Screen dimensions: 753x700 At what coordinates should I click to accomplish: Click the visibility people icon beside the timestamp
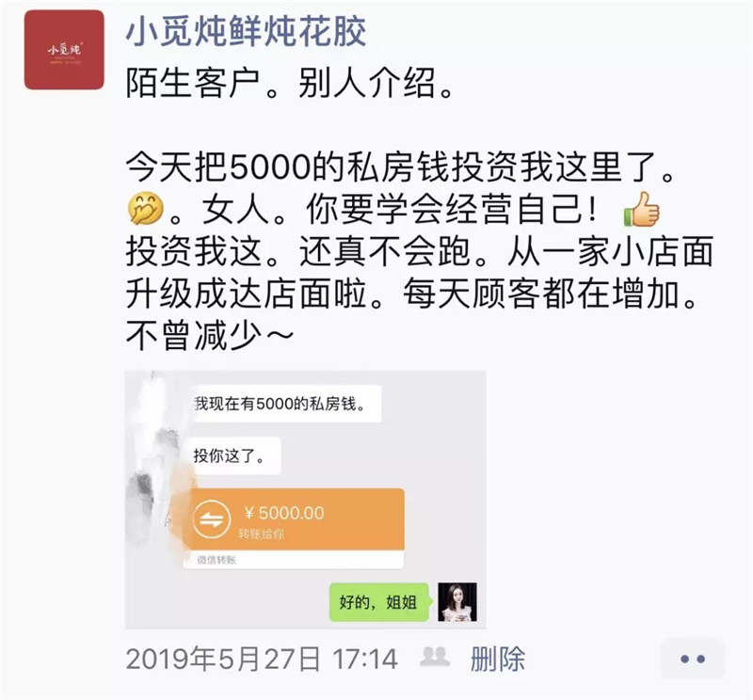[435, 657]
